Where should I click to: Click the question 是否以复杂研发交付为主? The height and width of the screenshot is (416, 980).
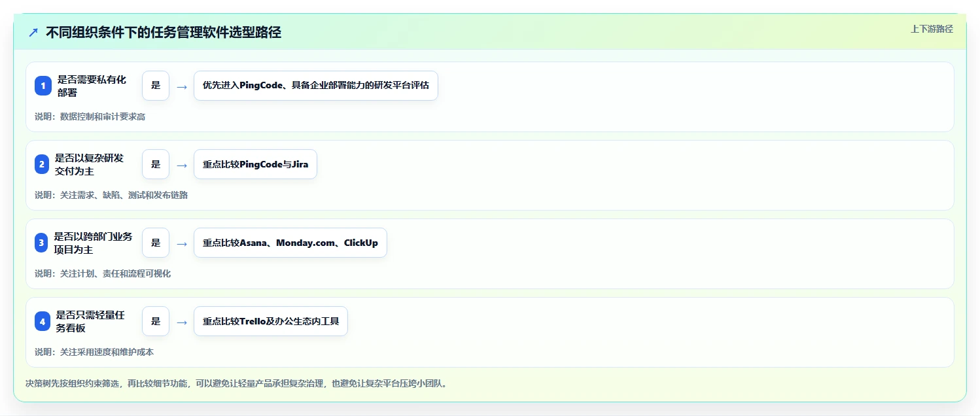coord(89,164)
